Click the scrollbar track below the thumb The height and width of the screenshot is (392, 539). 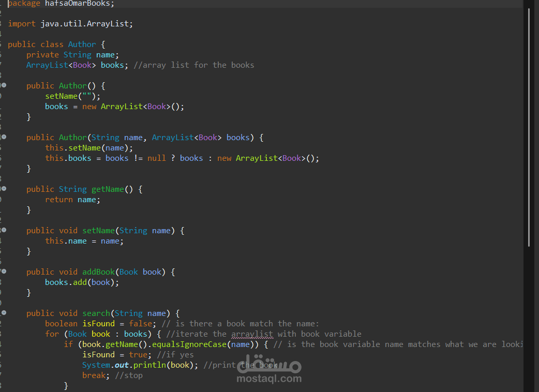(x=529, y=320)
